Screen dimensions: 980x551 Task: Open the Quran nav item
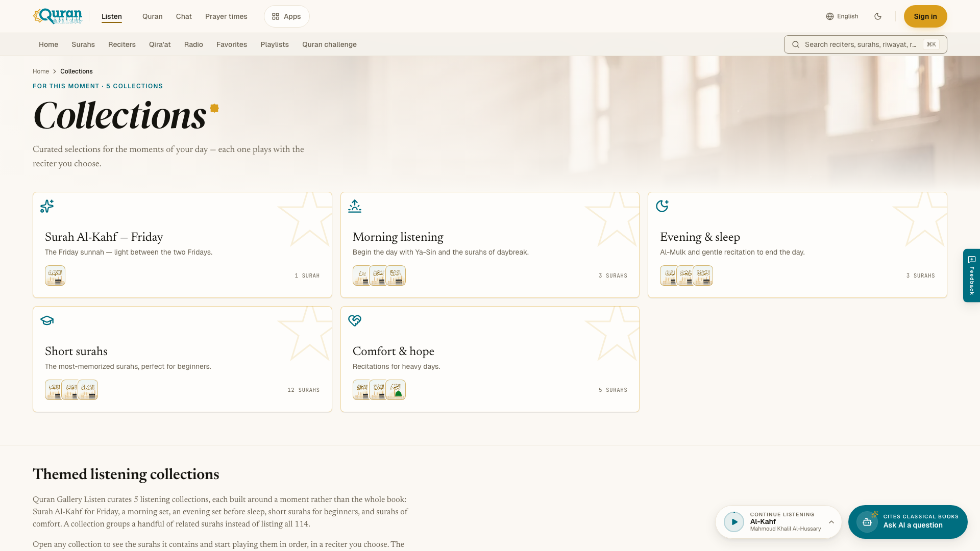coord(153,16)
